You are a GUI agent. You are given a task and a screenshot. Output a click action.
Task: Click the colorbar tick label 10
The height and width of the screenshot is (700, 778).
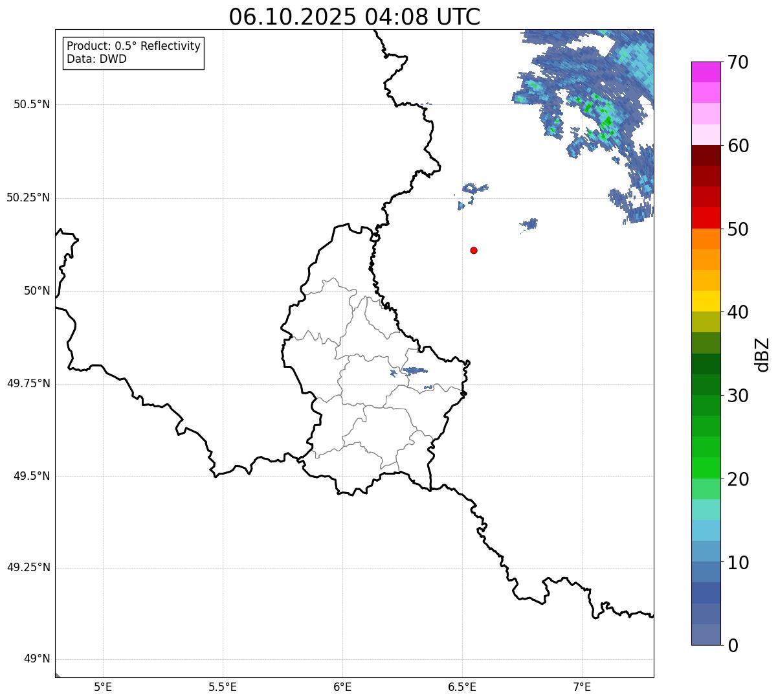point(738,563)
